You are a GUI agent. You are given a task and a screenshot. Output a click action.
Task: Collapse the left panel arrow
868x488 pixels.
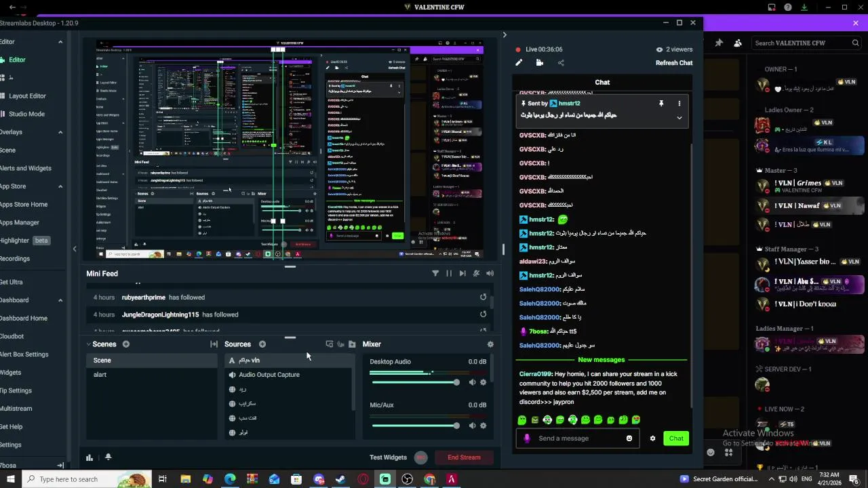(x=75, y=249)
